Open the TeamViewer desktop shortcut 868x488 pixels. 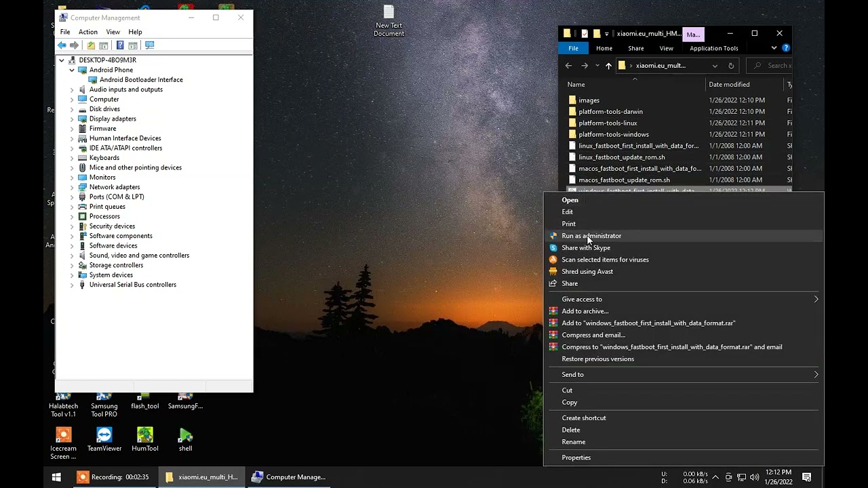[x=104, y=439]
